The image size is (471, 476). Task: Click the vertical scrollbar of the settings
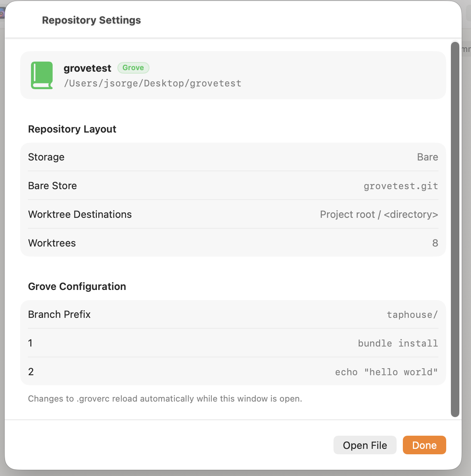click(455, 229)
